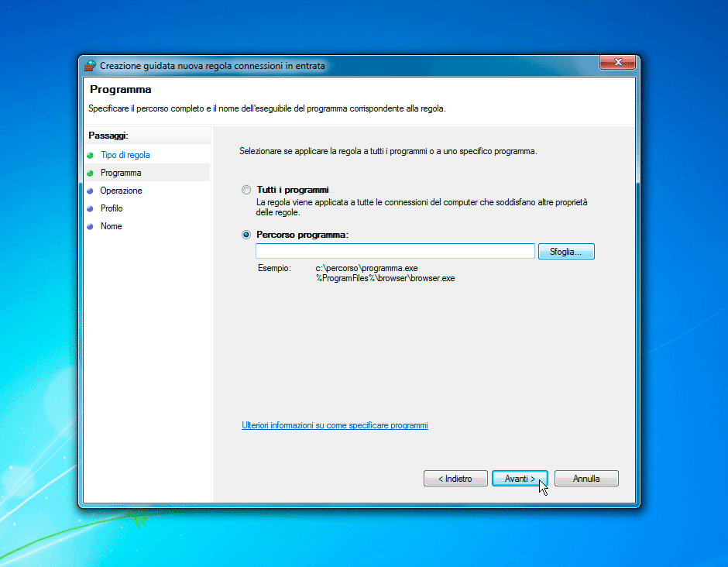Select the 'Percorso programma' radio button
The width and height of the screenshot is (728, 567).
[x=246, y=235]
